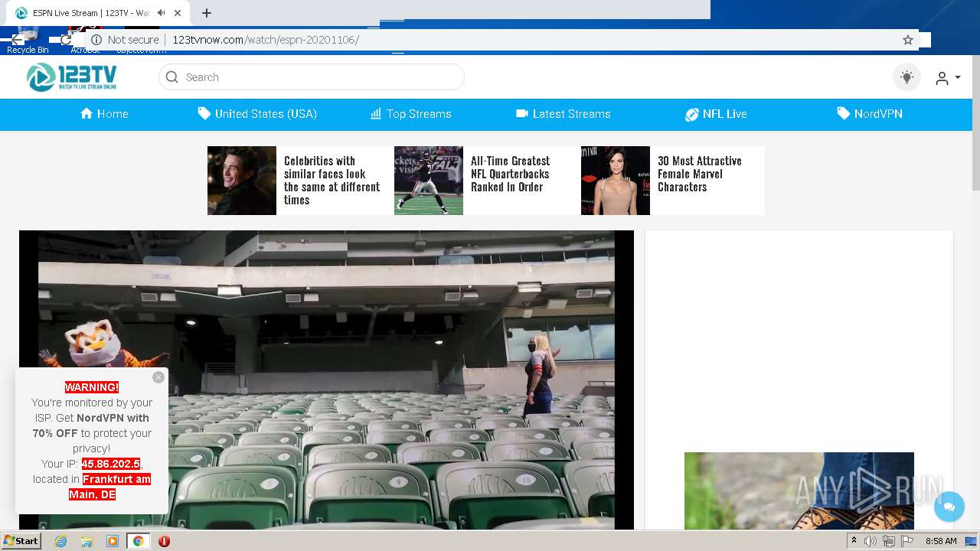Click the address bar URL
Viewport: 980px width, 551px height.
click(x=266, y=40)
